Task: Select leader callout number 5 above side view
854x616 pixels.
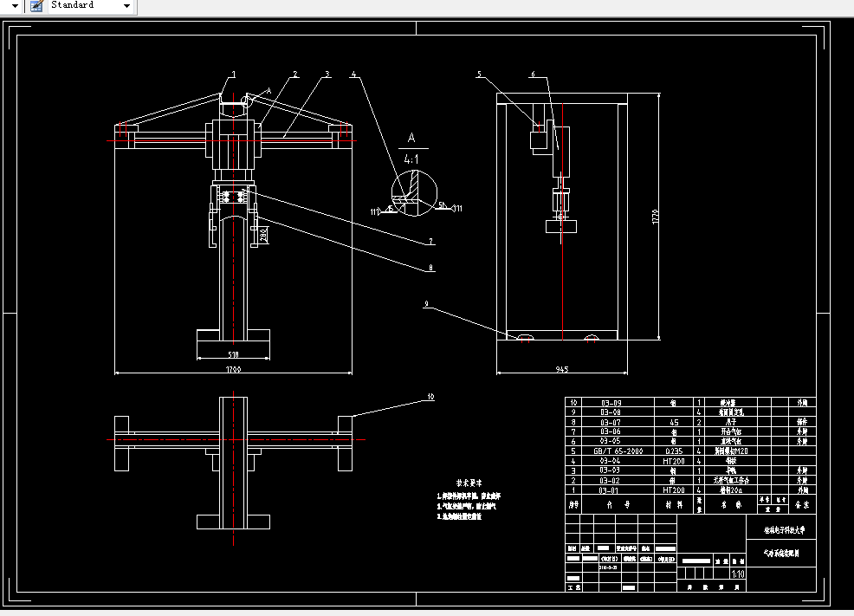Action: pos(479,74)
